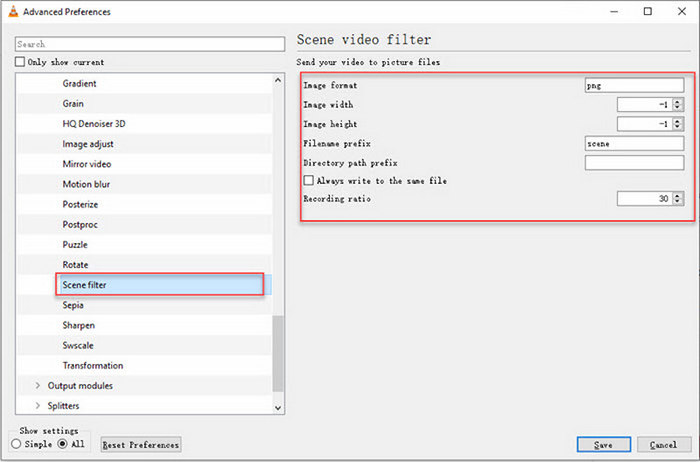Expand the Splitters tree node
This screenshot has width=700, height=462.
[38, 406]
